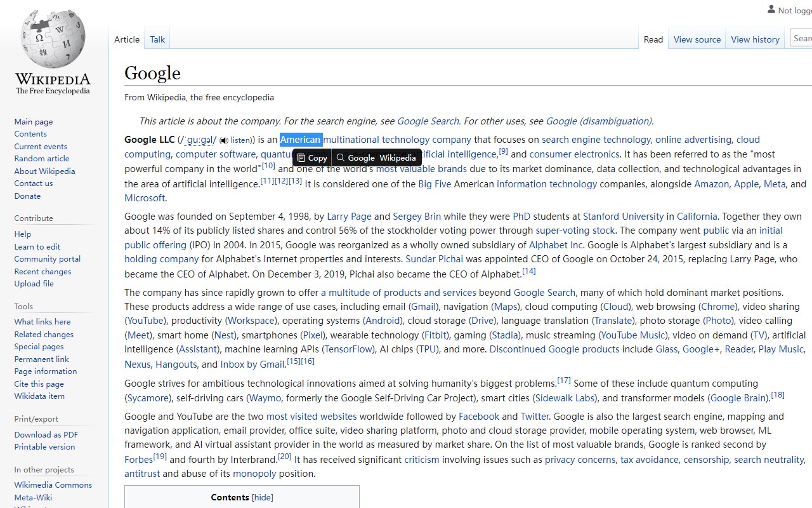Open the Help link under Contribute

[x=23, y=234]
